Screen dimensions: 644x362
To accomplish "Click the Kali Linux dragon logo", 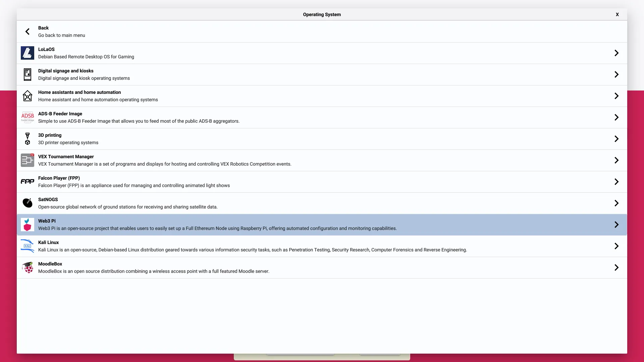I will pos(28,246).
